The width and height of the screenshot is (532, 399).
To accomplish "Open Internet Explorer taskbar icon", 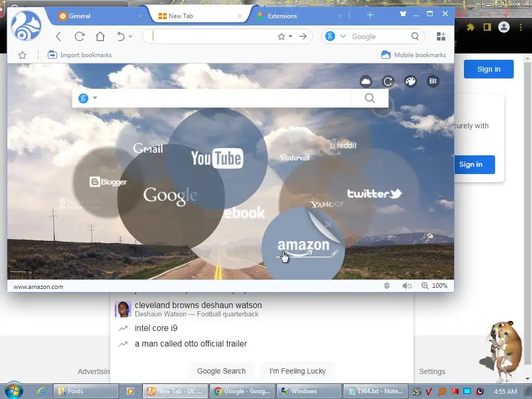I will [41, 391].
